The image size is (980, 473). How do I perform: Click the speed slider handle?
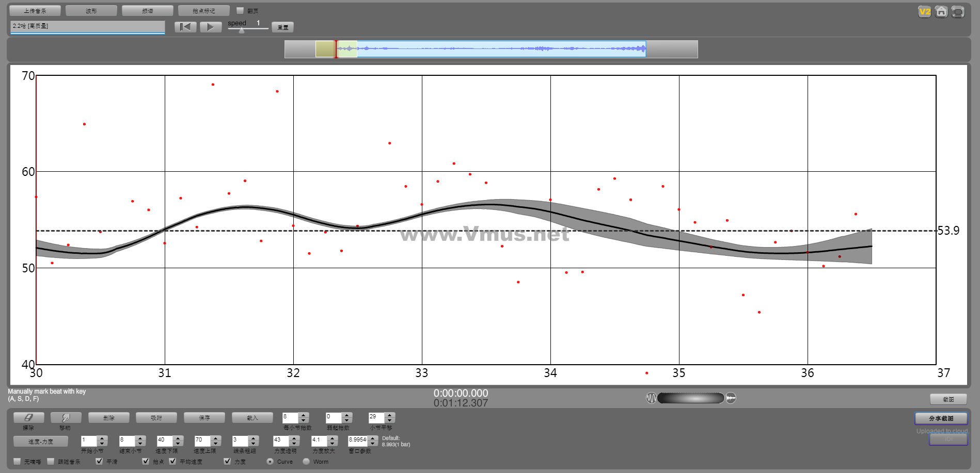point(241,30)
